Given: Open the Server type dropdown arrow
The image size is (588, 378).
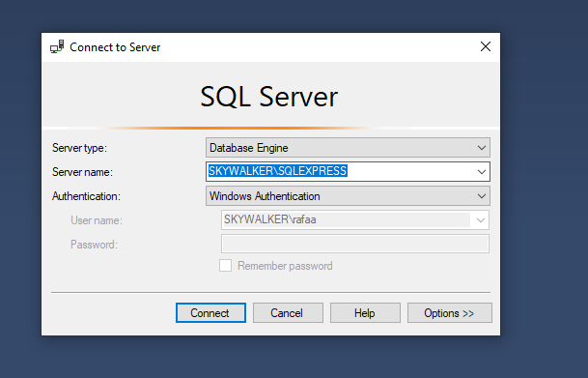Looking at the screenshot, I should coord(482,148).
